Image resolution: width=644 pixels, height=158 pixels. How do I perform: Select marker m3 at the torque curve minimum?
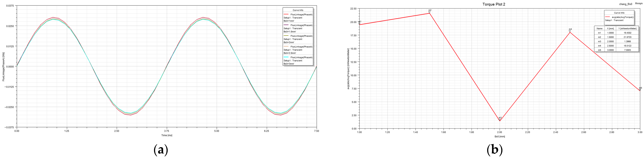click(500, 120)
